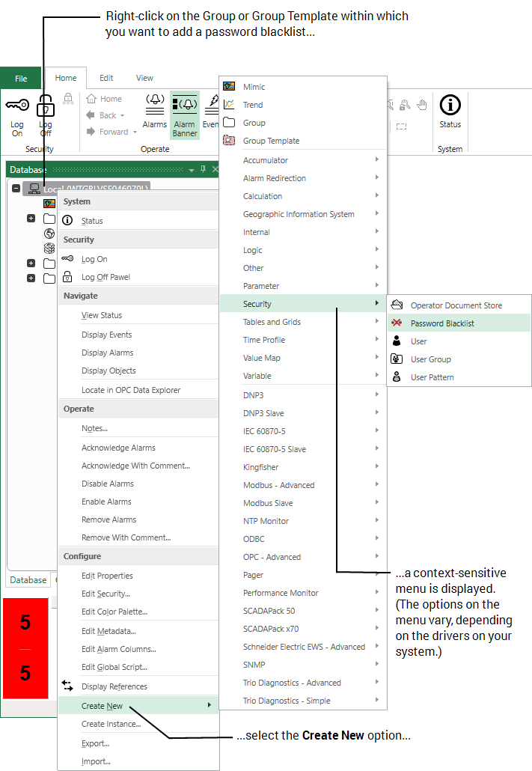Click Status in the System context menu section

138,221
